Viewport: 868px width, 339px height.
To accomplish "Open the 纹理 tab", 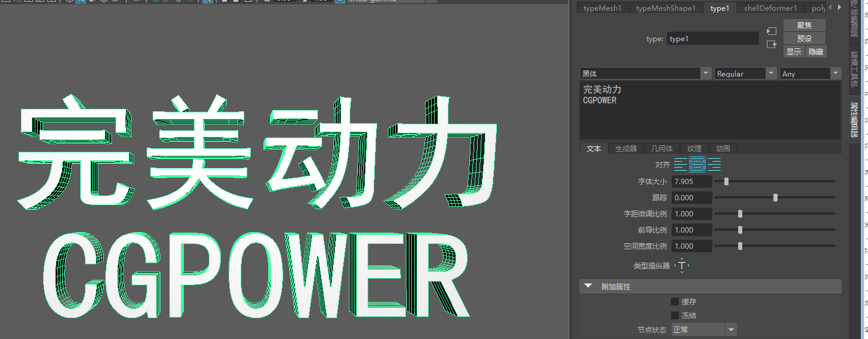I will pyautogui.click(x=694, y=149).
